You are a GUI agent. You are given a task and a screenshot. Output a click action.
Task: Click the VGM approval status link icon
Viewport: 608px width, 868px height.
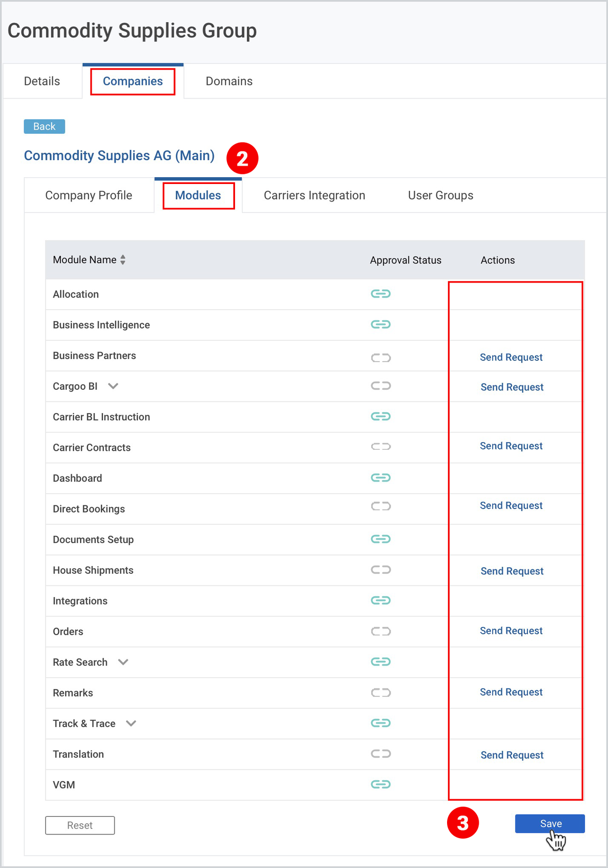381,784
